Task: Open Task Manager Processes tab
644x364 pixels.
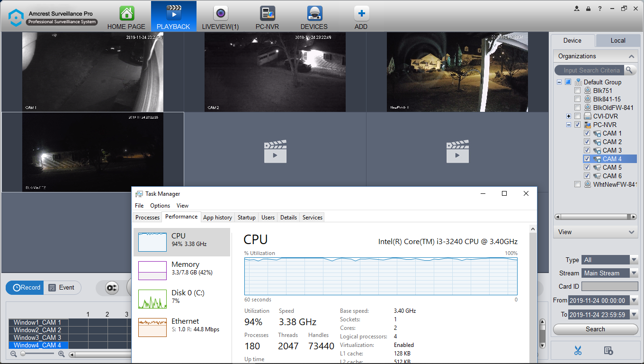Action: pyautogui.click(x=147, y=218)
